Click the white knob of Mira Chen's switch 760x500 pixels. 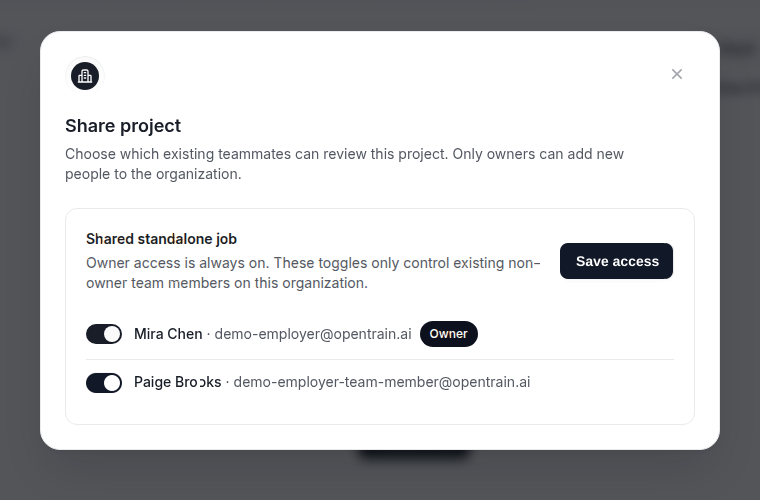[112, 334]
